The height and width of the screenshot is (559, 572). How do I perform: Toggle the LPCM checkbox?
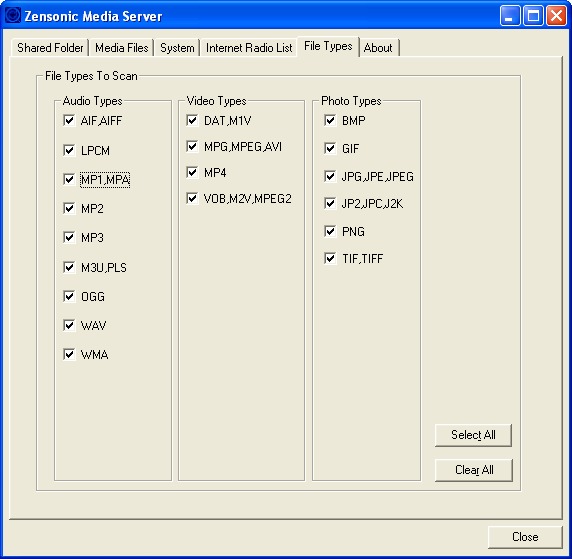[x=69, y=150]
